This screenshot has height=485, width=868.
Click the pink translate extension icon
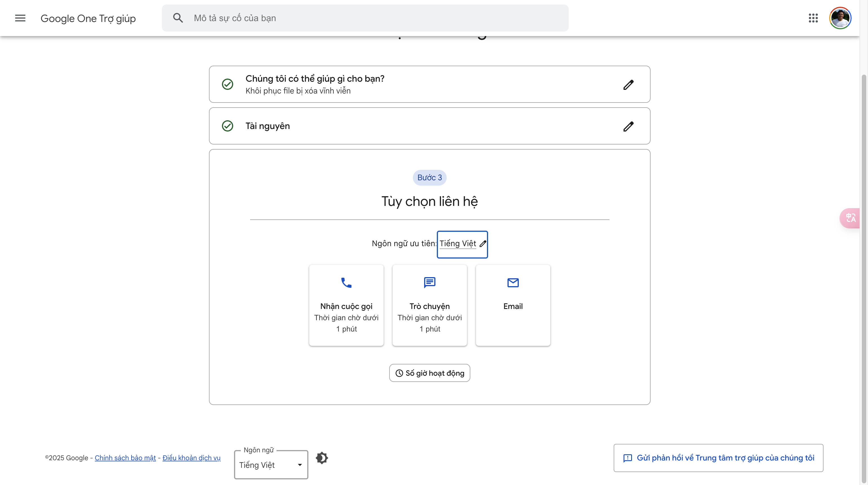(850, 218)
